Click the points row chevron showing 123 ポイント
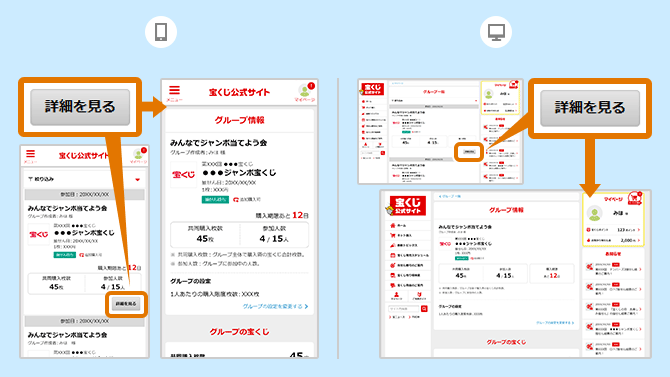The height and width of the screenshot is (377, 670). [x=639, y=230]
